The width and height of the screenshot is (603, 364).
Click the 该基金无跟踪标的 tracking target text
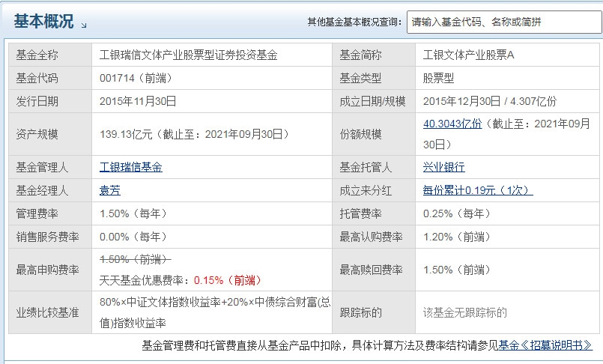tap(464, 312)
